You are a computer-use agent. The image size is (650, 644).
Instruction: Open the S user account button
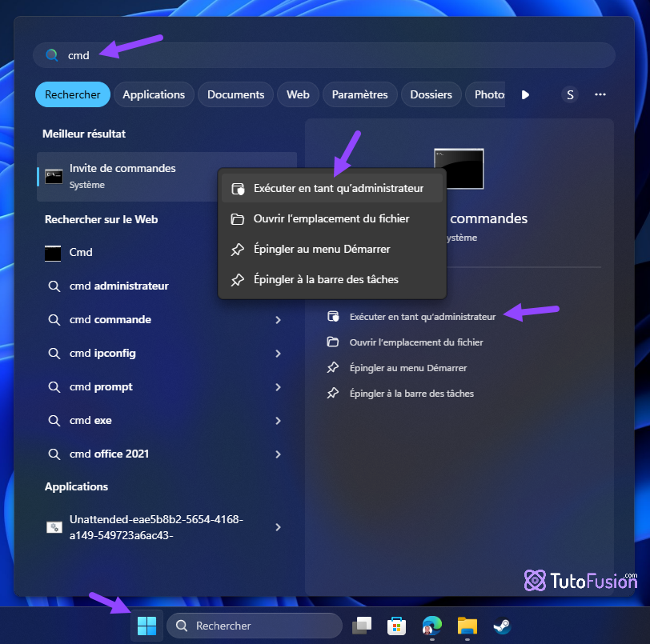(570, 95)
